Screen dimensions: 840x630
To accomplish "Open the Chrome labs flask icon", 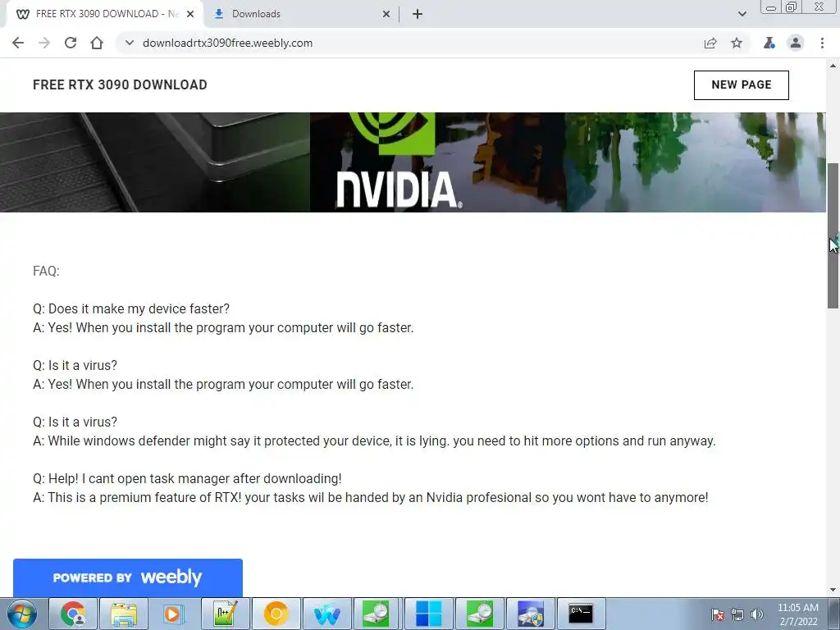I will 769,43.
